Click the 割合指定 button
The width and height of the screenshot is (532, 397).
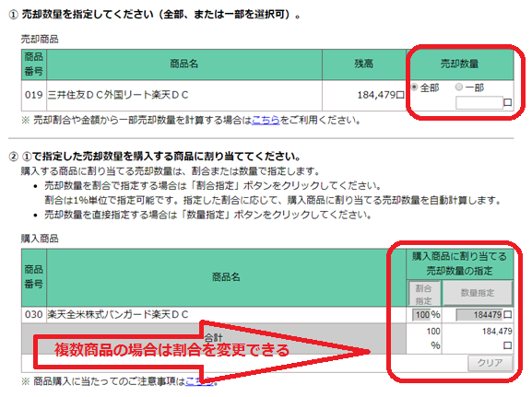[424, 294]
